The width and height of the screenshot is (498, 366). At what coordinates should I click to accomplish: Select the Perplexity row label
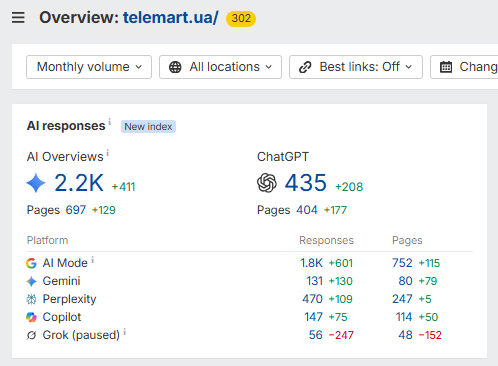tap(69, 299)
